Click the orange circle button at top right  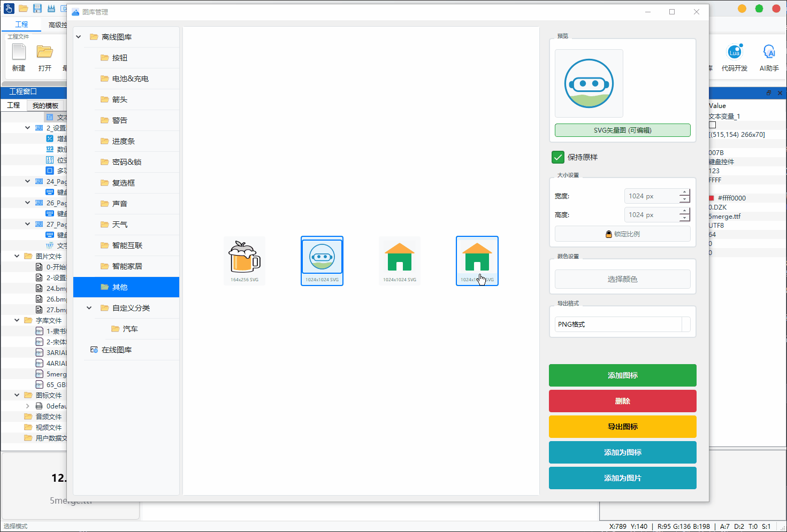742,9
